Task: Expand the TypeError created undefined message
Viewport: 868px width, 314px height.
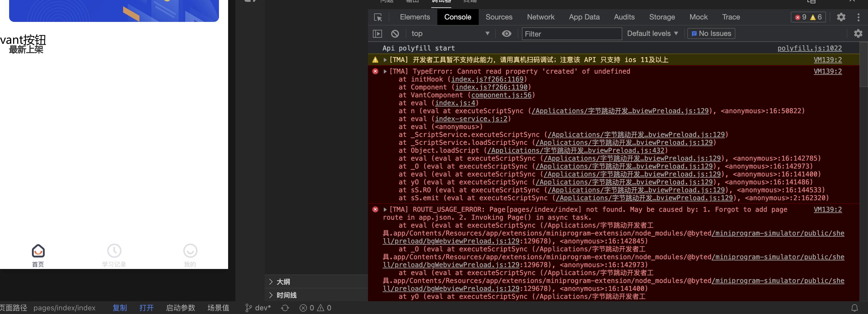Action: (x=385, y=72)
